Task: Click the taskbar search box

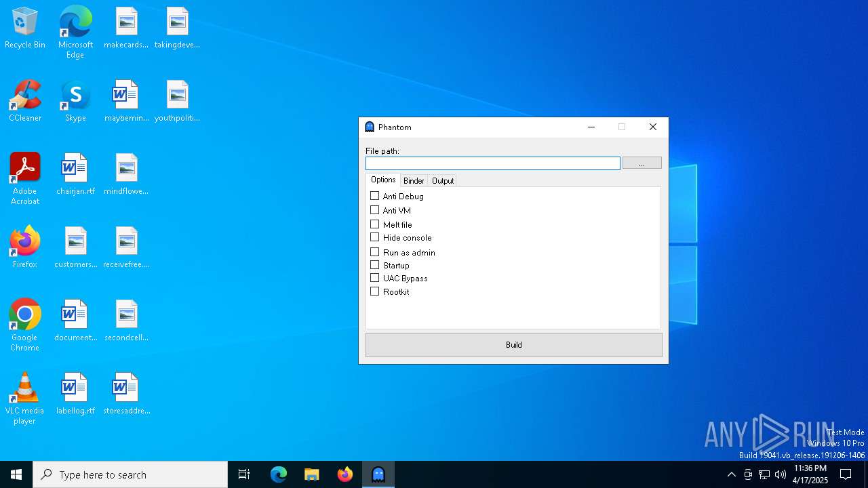Action: point(130,474)
